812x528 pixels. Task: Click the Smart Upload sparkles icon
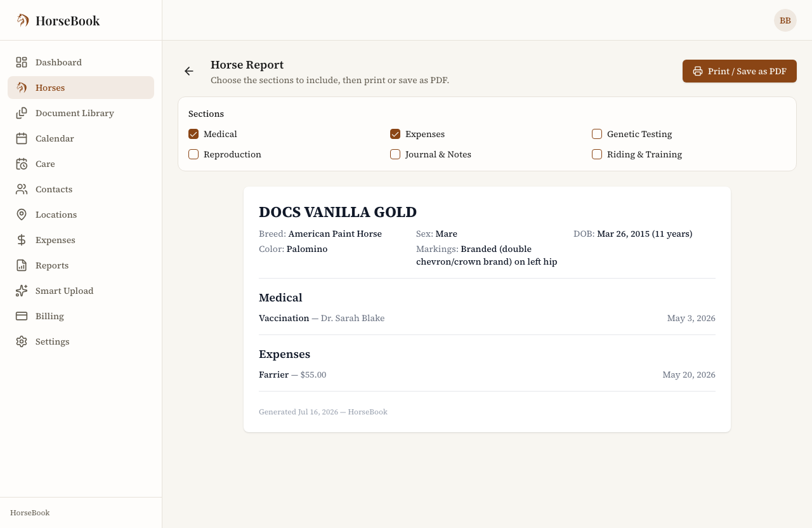pos(22,291)
